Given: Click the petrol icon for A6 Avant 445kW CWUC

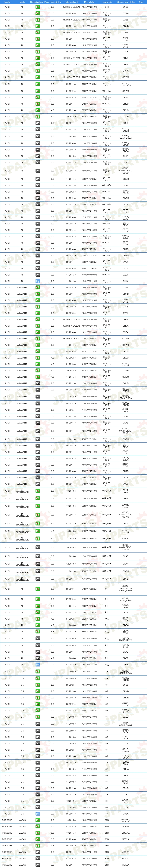Looking at the screenshot, I should coord(38,377).
